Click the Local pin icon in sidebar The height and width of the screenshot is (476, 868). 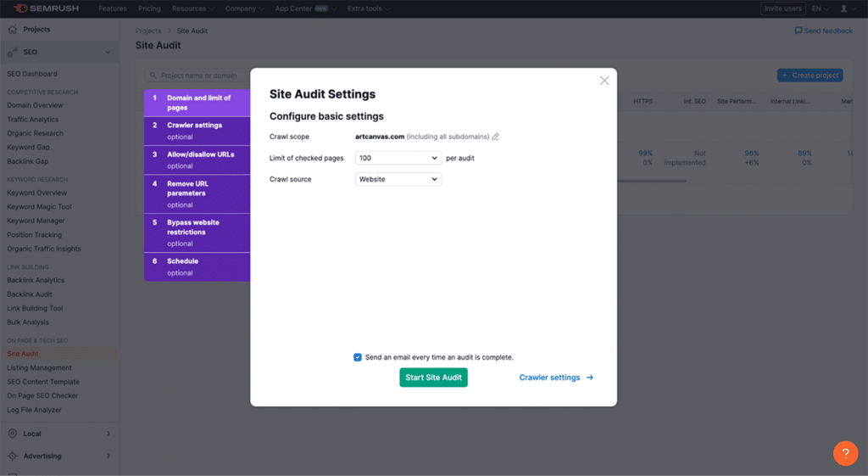point(12,434)
